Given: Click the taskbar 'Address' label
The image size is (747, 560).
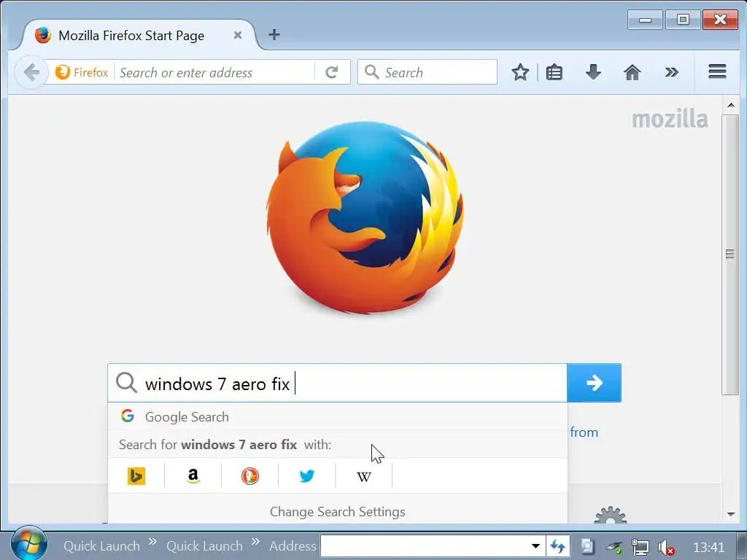Looking at the screenshot, I should pyautogui.click(x=293, y=546).
